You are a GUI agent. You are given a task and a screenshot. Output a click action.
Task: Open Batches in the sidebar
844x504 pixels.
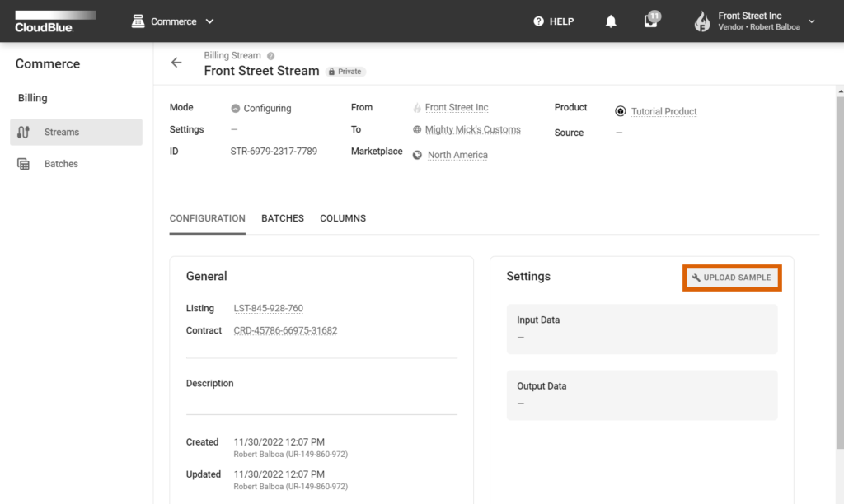point(76,164)
